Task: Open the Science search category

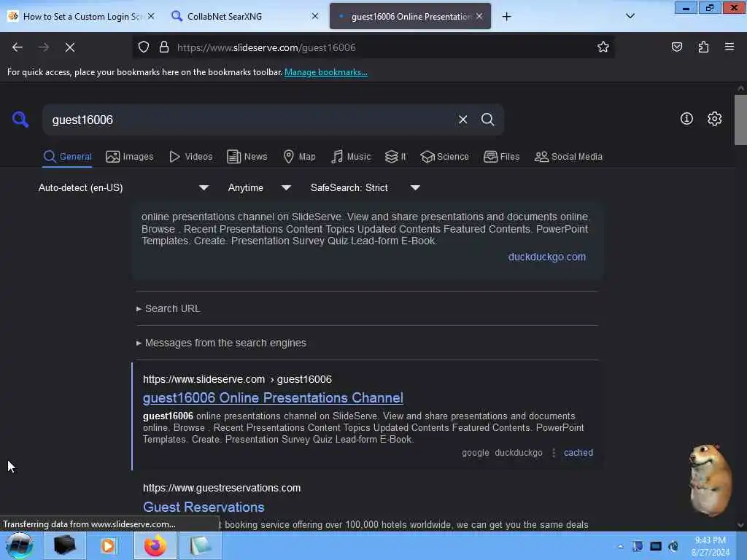Action: (x=444, y=157)
